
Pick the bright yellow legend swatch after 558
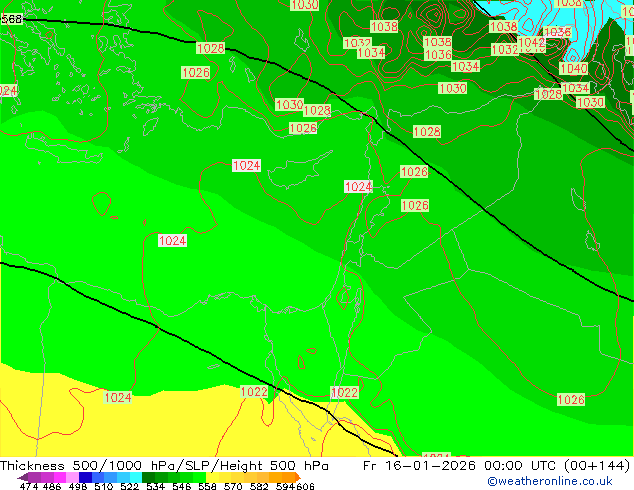pyautogui.click(x=212, y=477)
